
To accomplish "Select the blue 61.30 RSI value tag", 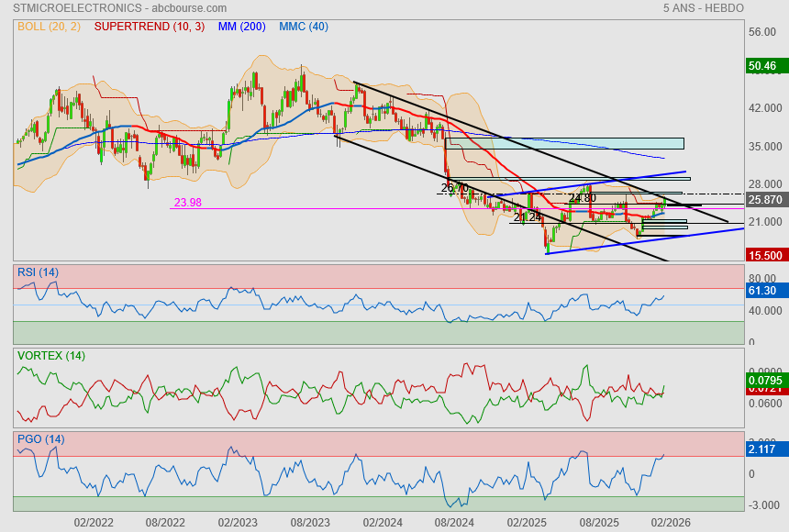I will pyautogui.click(x=762, y=291).
